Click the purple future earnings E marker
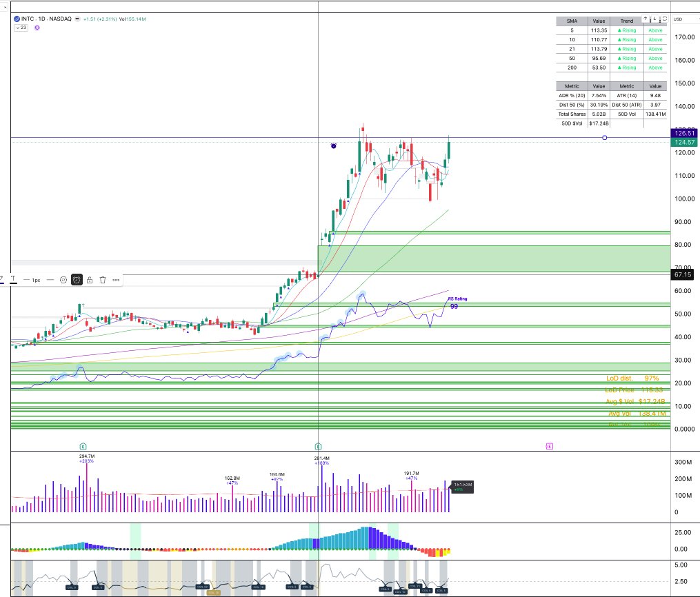The width and height of the screenshot is (700, 597). pyautogui.click(x=549, y=446)
